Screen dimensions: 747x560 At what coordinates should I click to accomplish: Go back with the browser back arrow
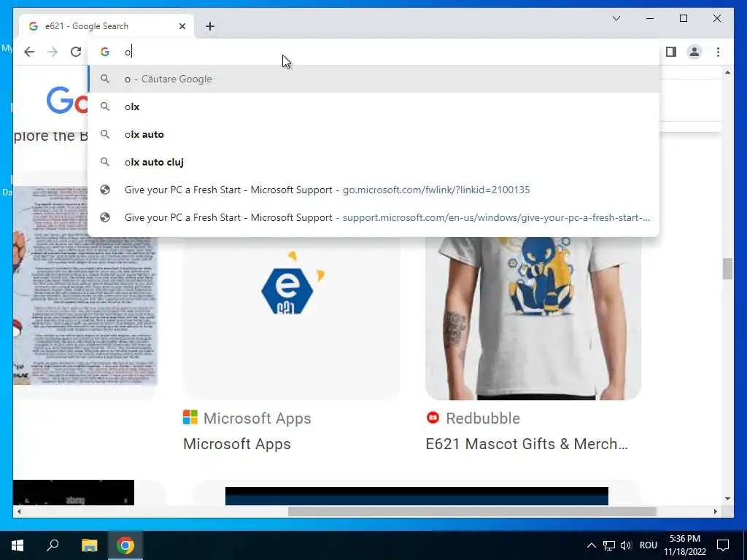tap(29, 52)
